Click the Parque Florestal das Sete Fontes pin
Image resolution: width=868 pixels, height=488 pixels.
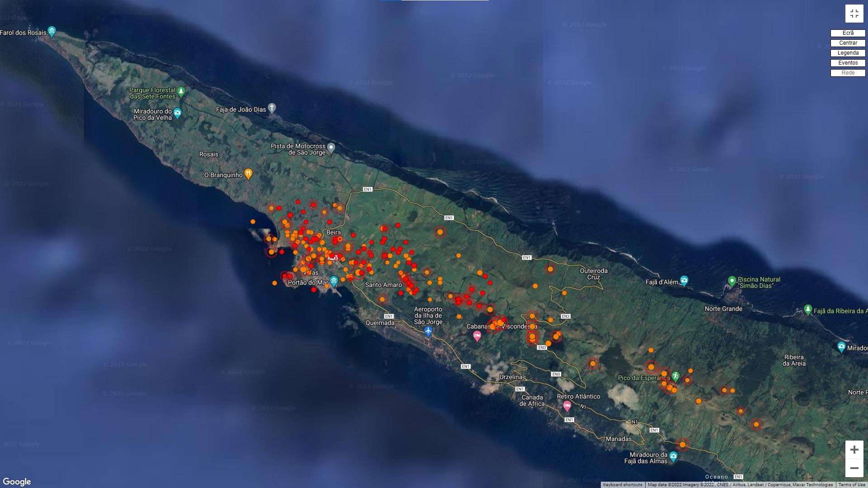coord(181,92)
